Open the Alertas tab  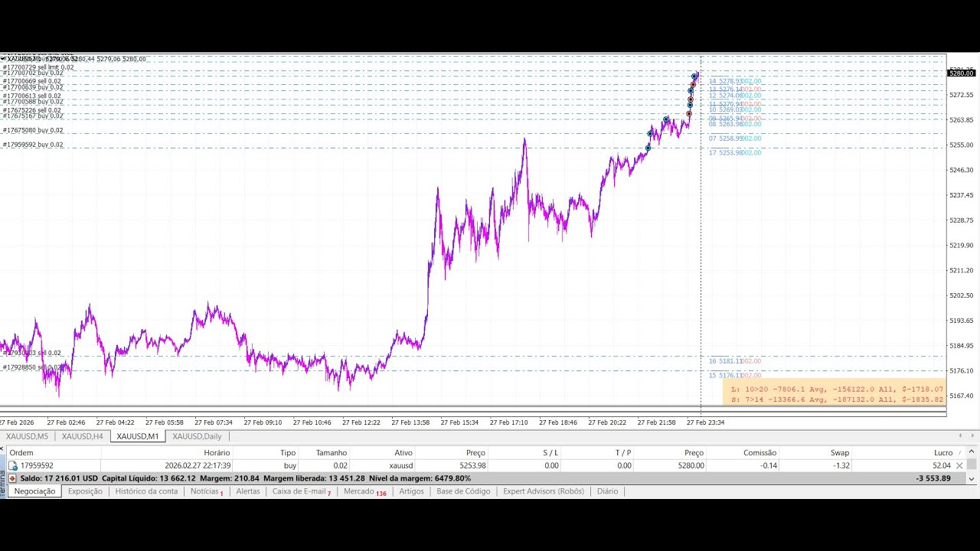[248, 491]
